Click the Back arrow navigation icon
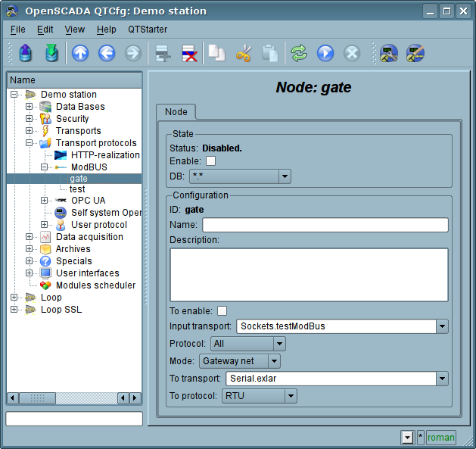The image size is (476, 449). pyautogui.click(x=107, y=53)
